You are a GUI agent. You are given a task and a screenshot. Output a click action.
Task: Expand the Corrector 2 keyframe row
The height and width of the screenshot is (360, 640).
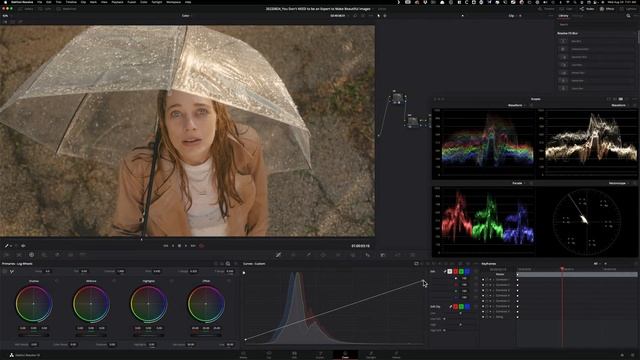click(493, 285)
